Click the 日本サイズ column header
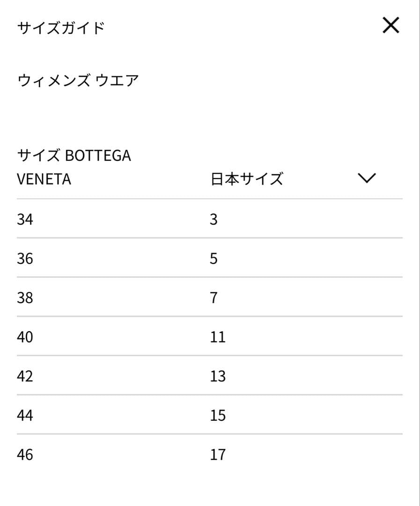This screenshot has height=506, width=420. [x=247, y=177]
